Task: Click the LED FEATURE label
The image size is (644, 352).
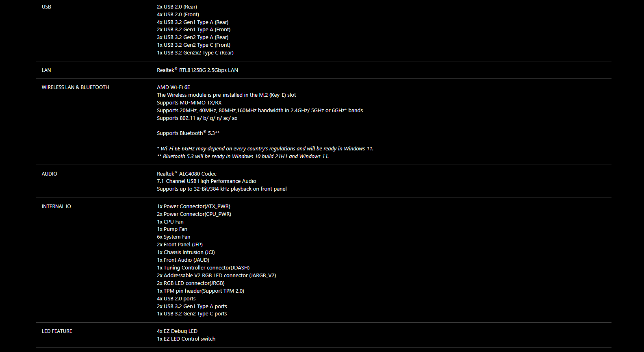Action: [x=57, y=331]
